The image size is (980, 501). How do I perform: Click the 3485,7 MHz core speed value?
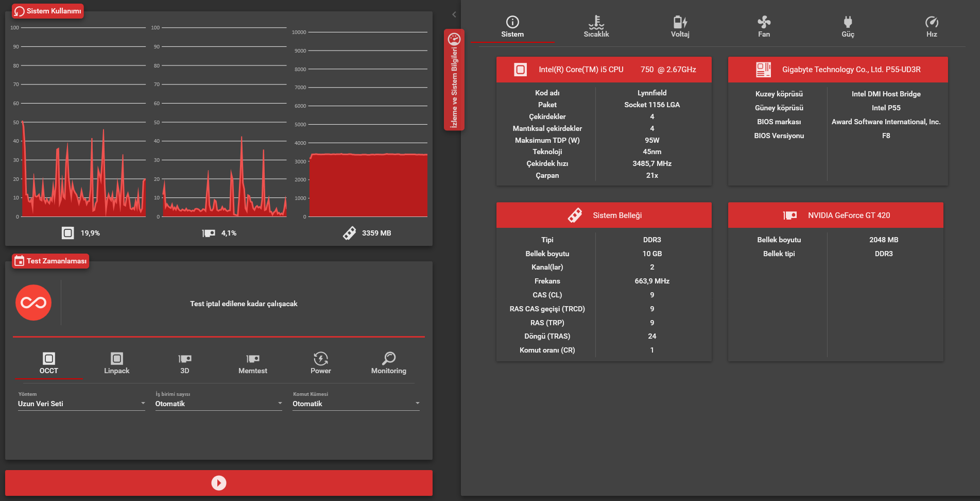(652, 163)
